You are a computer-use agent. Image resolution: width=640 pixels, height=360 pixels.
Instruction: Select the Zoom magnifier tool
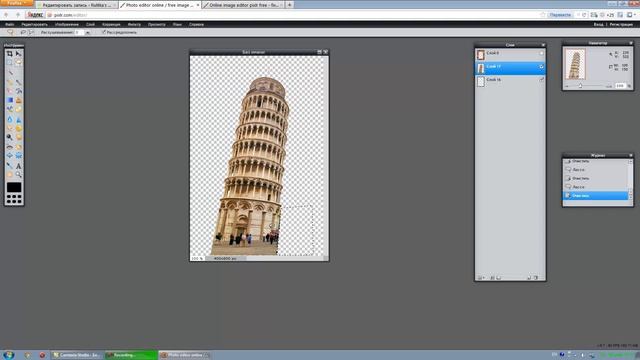18,175
